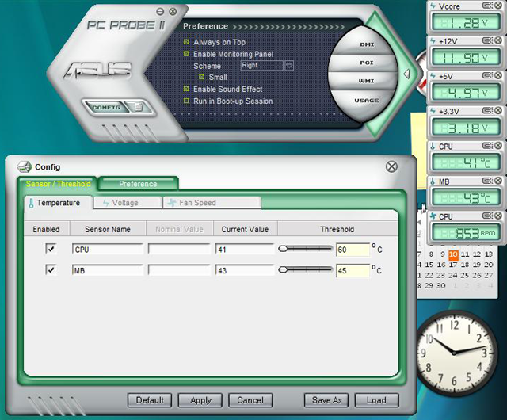Viewport: 507px width, 420px height.
Task: Open settings icon on MB temperature panel
Action: click(487, 180)
